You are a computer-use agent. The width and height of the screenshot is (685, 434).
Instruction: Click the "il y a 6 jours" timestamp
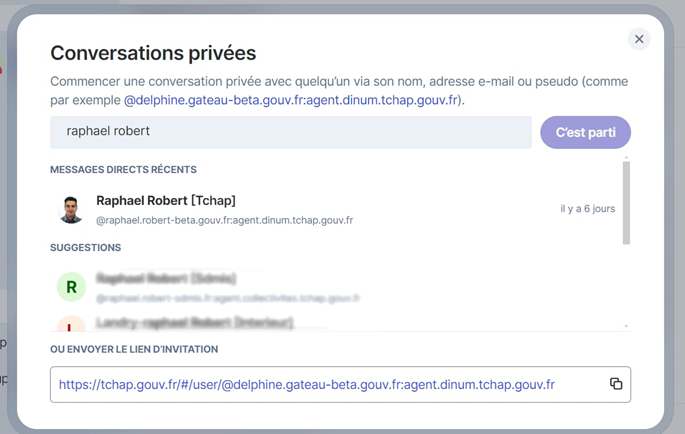(x=587, y=209)
